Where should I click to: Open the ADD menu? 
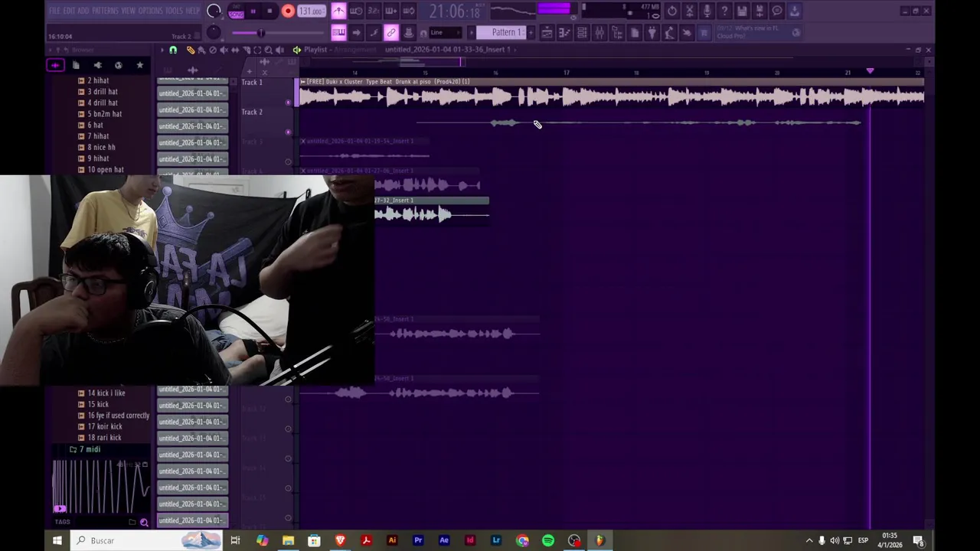83,11
